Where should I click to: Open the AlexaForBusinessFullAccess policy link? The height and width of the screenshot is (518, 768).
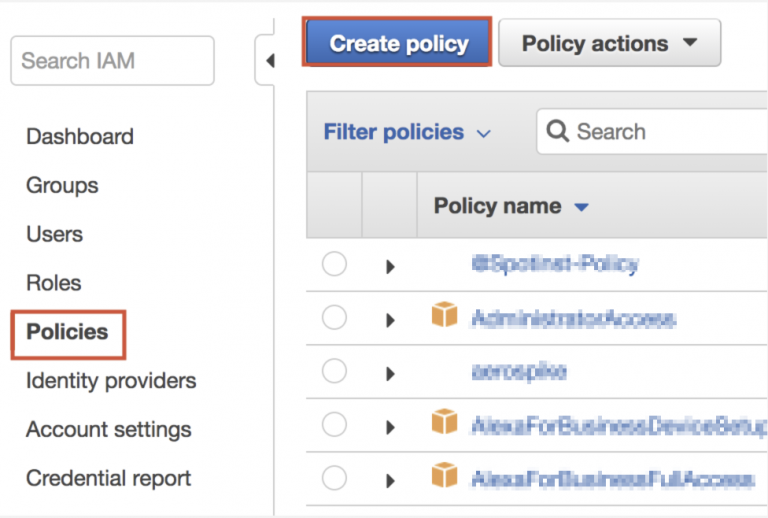point(612,479)
